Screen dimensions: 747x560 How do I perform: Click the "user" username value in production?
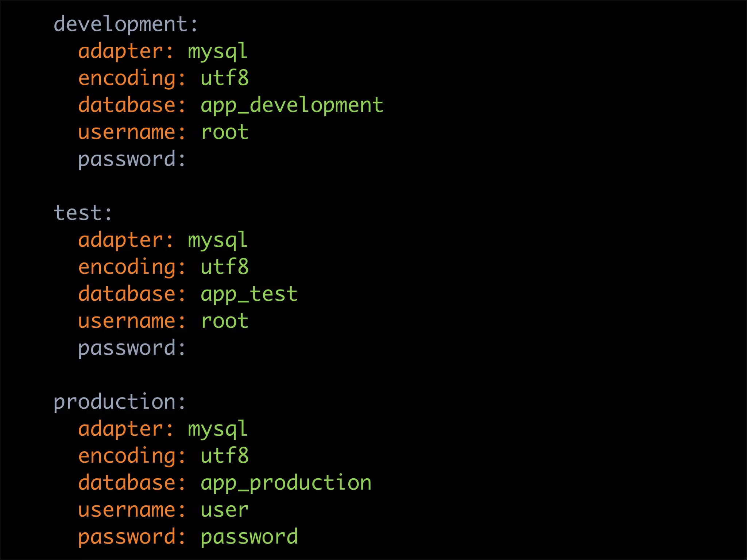pyautogui.click(x=225, y=510)
